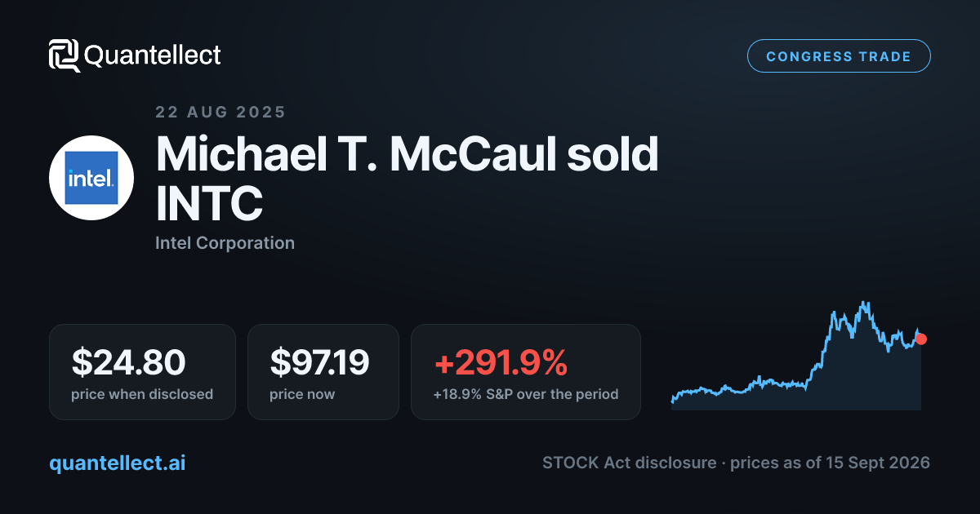The image size is (980, 514).
Task: Click the "price when disclosed" label
Action: (x=142, y=394)
